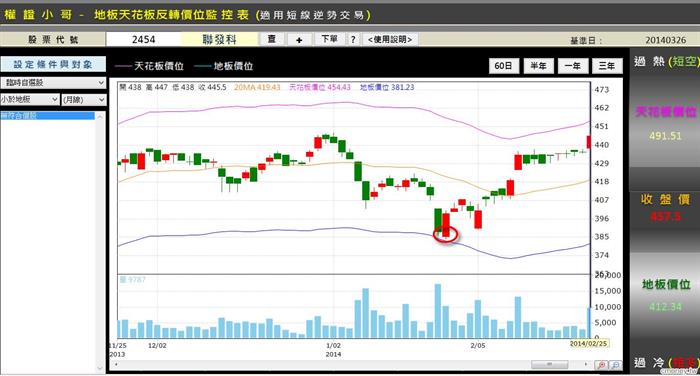Click the chart scrollbar right arrow
Image resolution: width=700 pixels, height=376 pixels.
point(586,364)
